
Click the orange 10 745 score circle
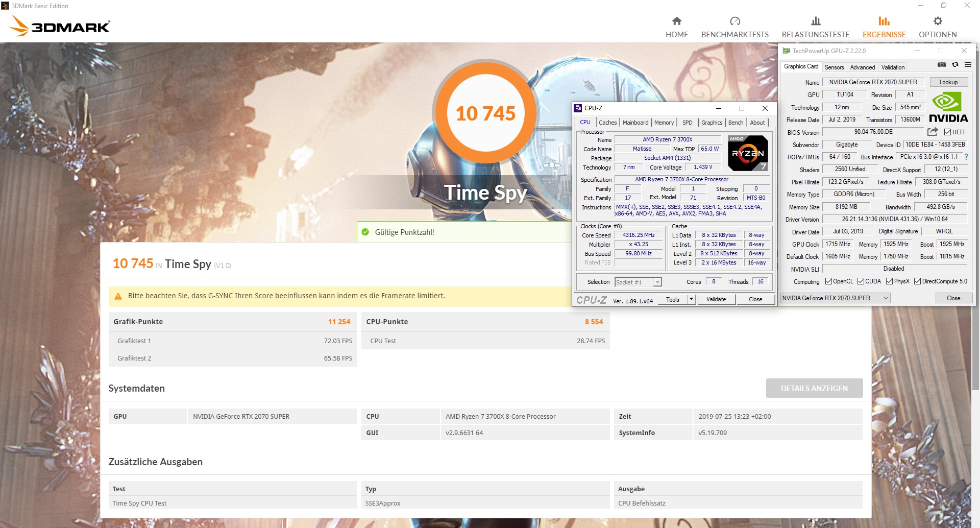(x=485, y=113)
